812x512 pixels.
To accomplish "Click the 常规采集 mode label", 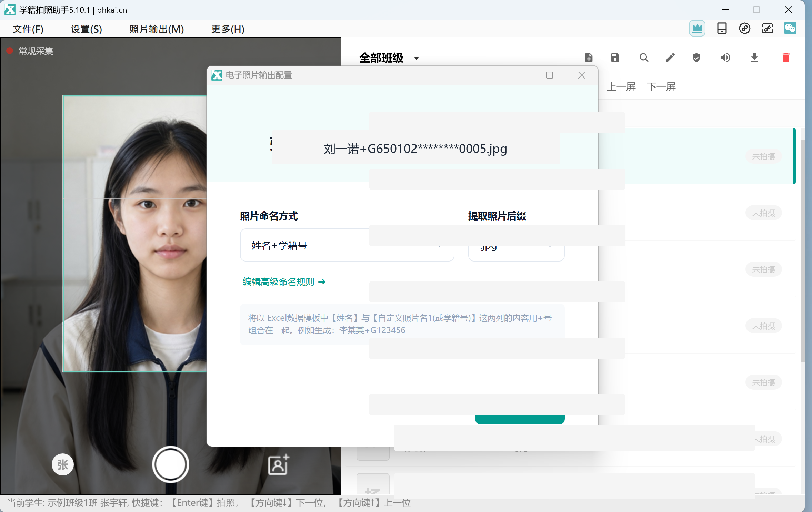I will (36, 51).
